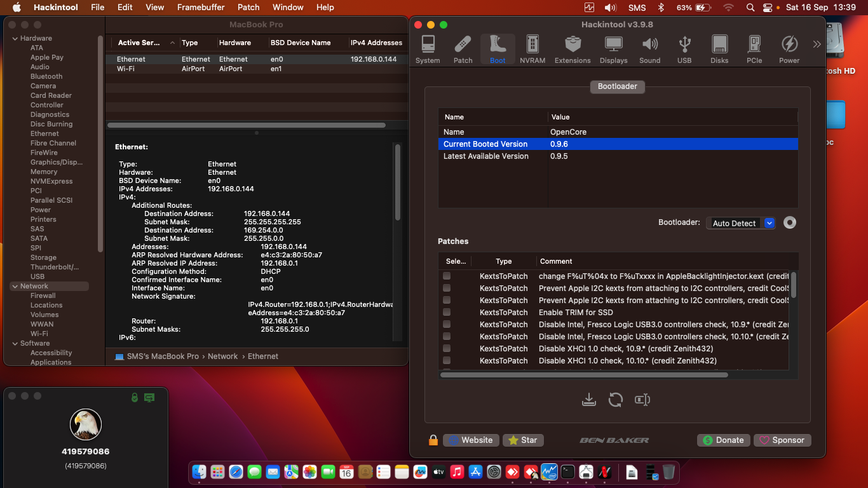Click the Website button
The image size is (868, 488).
click(x=471, y=440)
